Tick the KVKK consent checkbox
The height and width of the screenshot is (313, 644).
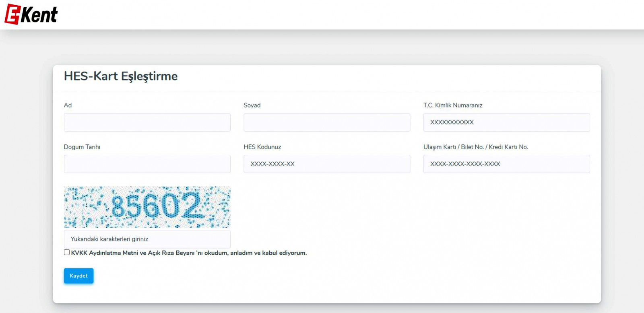click(x=67, y=252)
